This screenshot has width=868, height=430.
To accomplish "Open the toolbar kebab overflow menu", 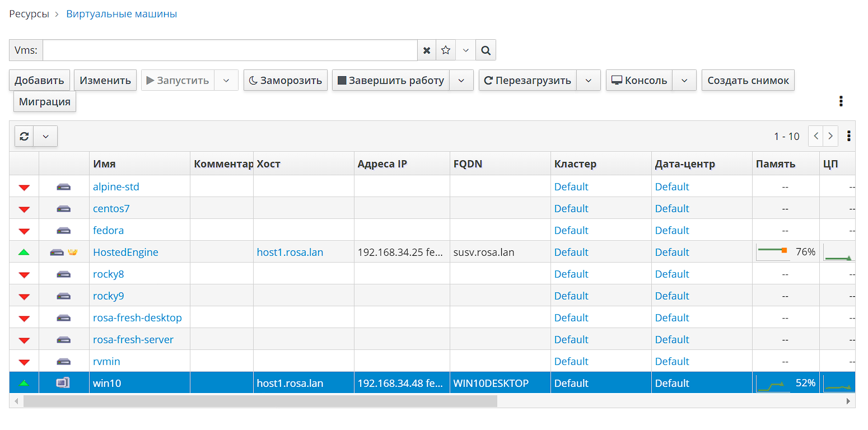I will (841, 101).
